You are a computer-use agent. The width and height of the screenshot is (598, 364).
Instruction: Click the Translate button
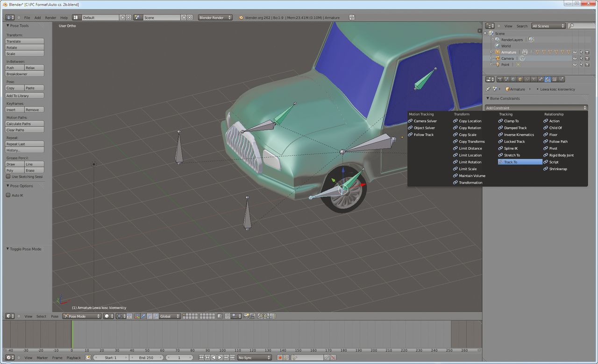[x=24, y=41]
